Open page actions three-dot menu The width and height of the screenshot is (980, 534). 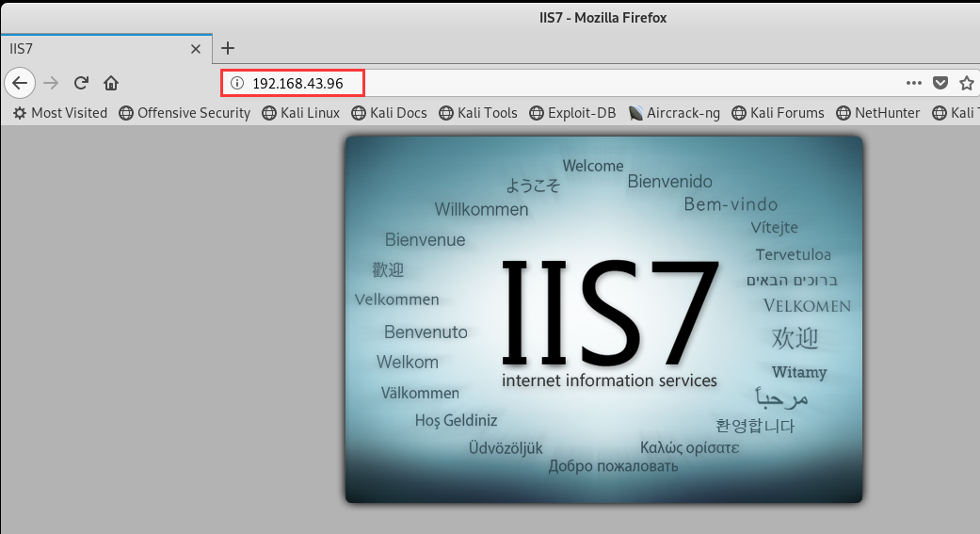pos(914,83)
